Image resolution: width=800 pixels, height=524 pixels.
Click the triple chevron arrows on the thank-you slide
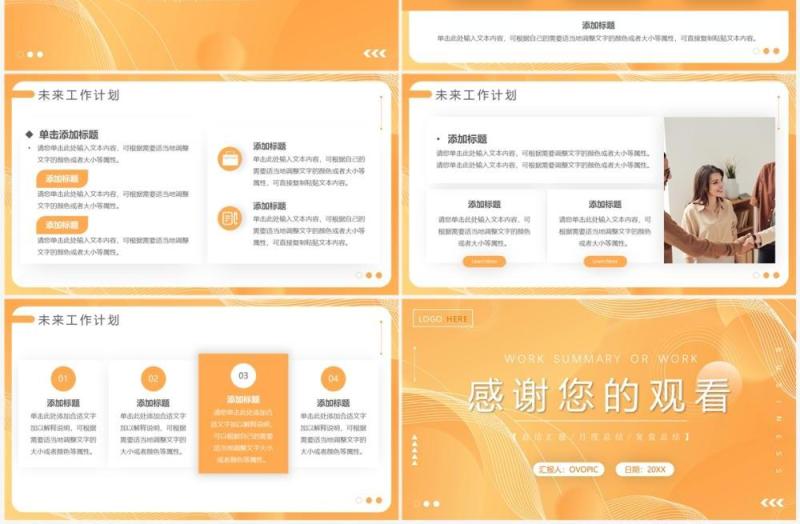click(772, 503)
